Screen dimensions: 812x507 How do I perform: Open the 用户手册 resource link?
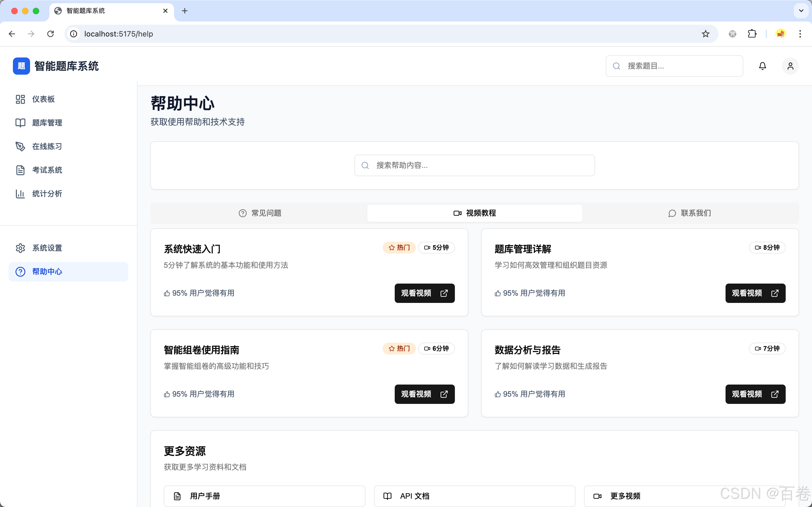(x=264, y=496)
